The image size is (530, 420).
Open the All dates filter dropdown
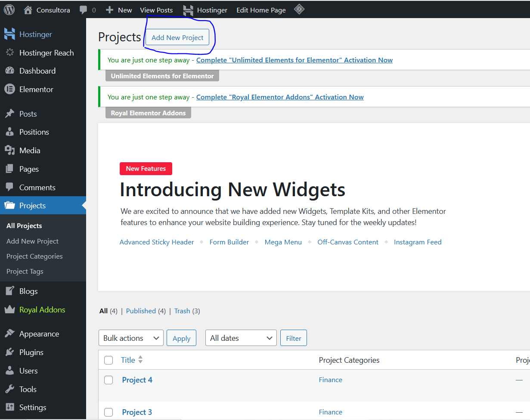point(241,338)
